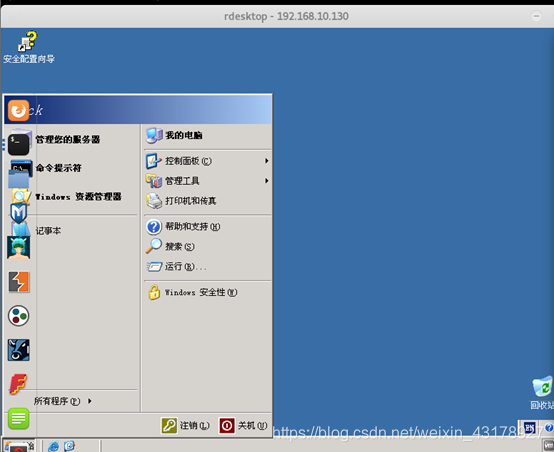554x452 pixels.
Task: Launch Metasploit from the dock
Action: 18,213
